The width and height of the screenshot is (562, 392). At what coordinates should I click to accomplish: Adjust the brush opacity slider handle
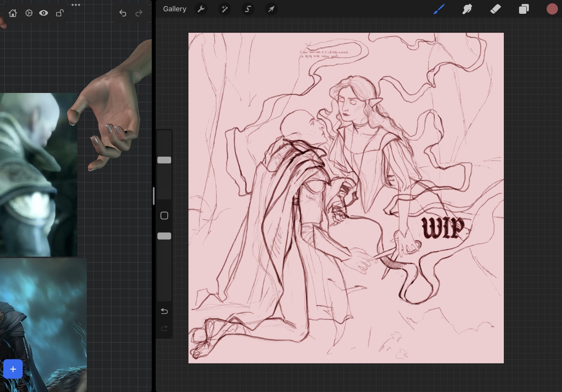[164, 236]
